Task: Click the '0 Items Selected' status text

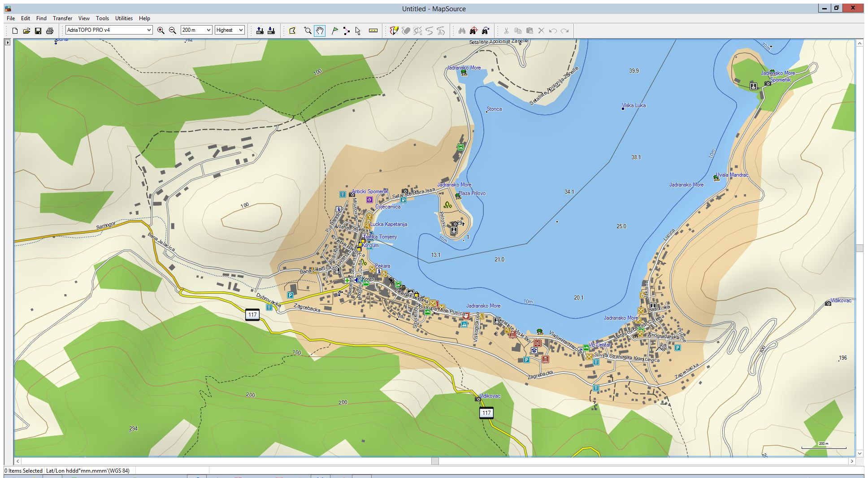Action: [x=23, y=471]
